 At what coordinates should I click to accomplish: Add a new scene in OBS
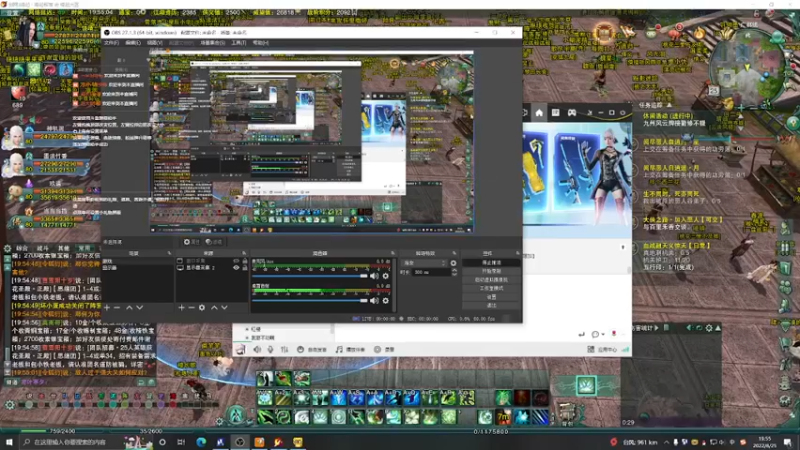pyautogui.click(x=107, y=308)
